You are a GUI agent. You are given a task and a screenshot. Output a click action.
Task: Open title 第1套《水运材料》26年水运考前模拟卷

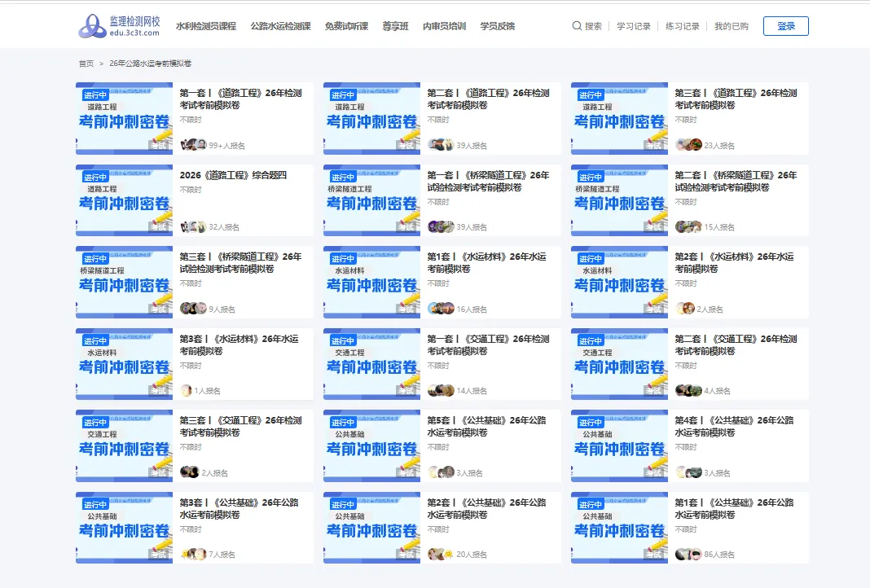[486, 263]
